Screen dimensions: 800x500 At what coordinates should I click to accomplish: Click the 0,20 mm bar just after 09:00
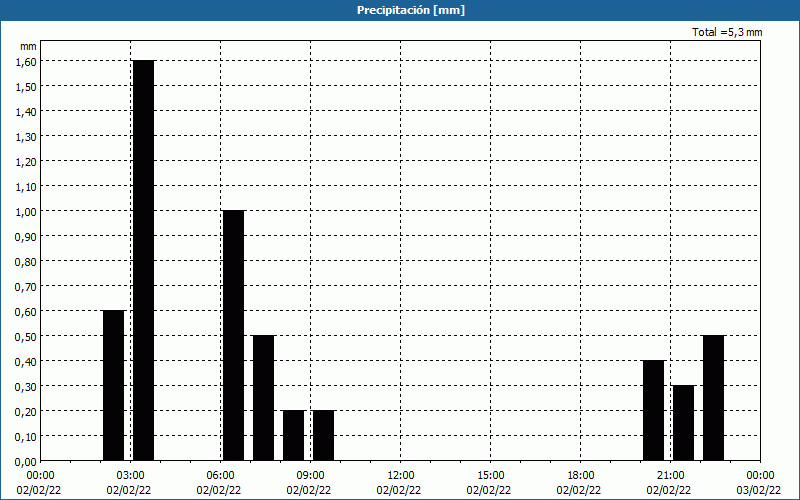[323, 435]
